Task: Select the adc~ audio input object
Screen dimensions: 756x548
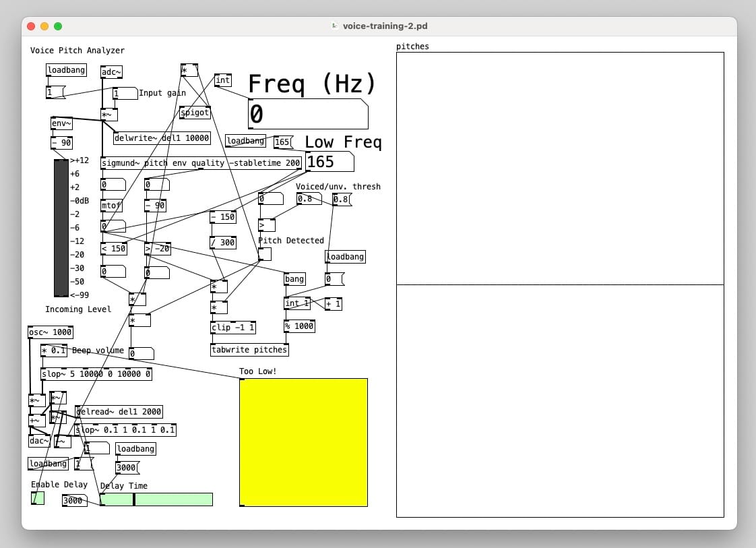Action: coord(111,72)
